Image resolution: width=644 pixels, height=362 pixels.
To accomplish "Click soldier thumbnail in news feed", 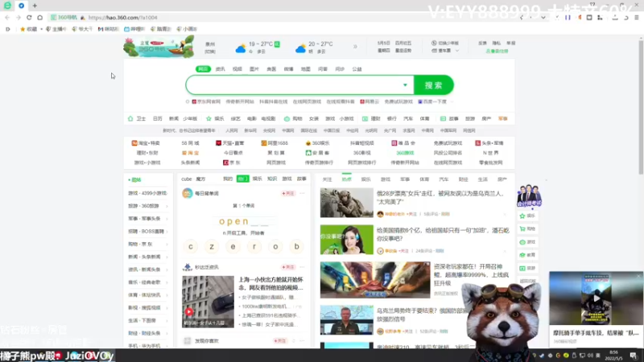I will tap(347, 203).
